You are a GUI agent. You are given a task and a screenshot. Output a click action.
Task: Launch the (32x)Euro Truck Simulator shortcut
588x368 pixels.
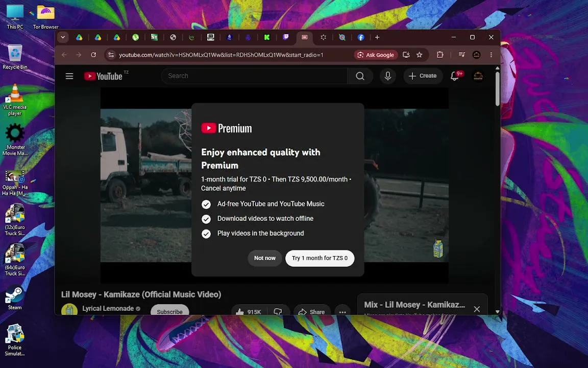tap(15, 220)
